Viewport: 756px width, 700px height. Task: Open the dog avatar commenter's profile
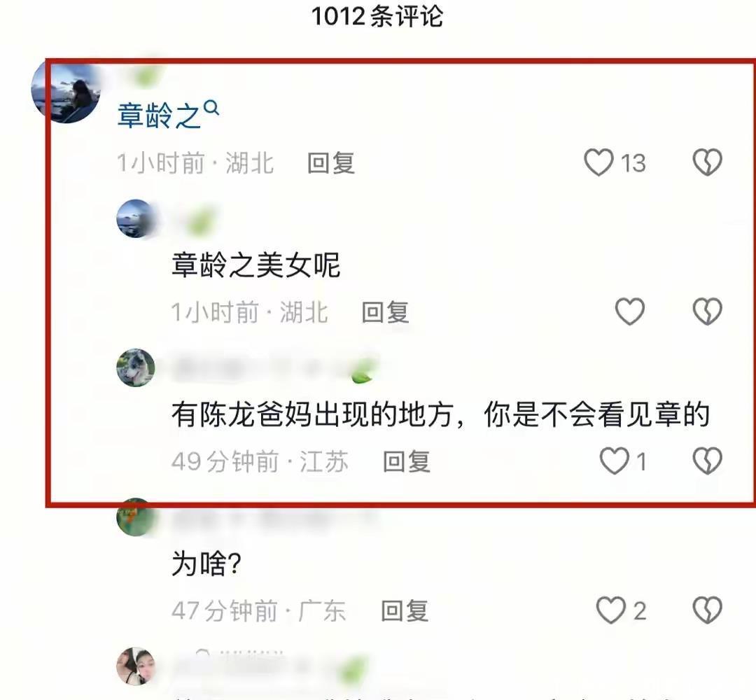point(136,367)
